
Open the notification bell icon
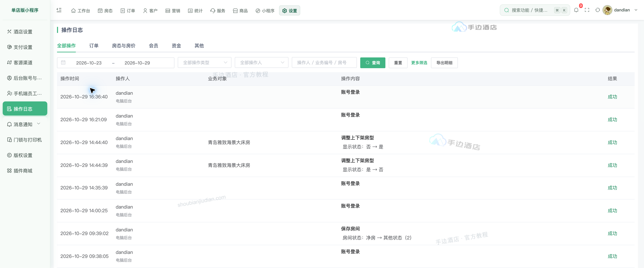(576, 10)
